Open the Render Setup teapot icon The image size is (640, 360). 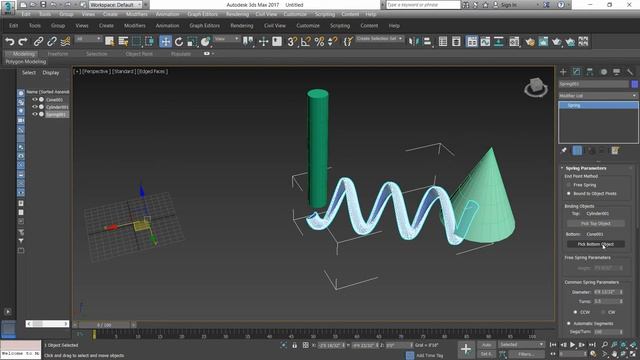pos(530,41)
